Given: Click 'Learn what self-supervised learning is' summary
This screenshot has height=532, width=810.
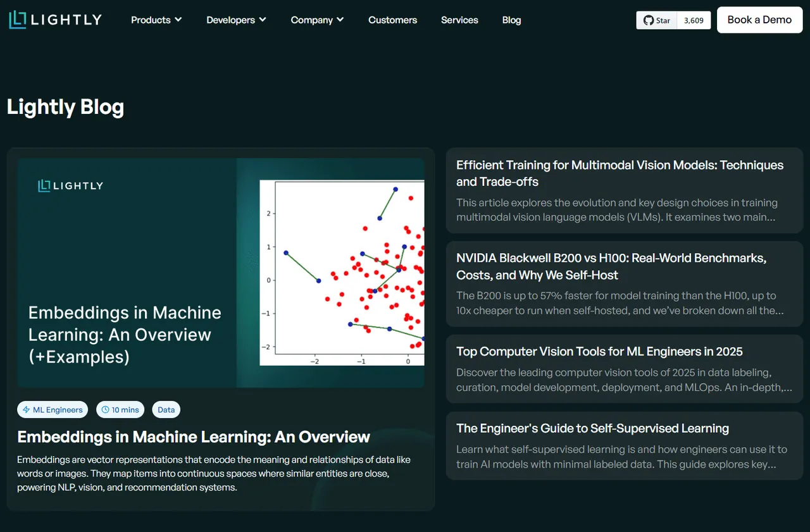Looking at the screenshot, I should (x=622, y=457).
